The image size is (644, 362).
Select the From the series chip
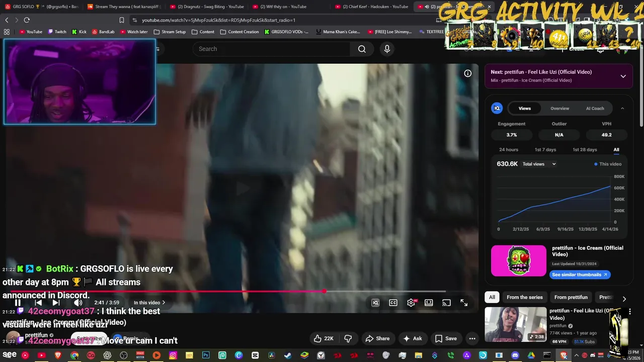pyautogui.click(x=525, y=297)
